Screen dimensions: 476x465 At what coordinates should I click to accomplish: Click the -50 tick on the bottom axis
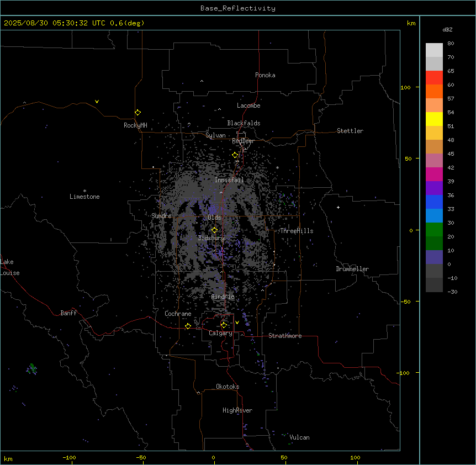[141, 457]
